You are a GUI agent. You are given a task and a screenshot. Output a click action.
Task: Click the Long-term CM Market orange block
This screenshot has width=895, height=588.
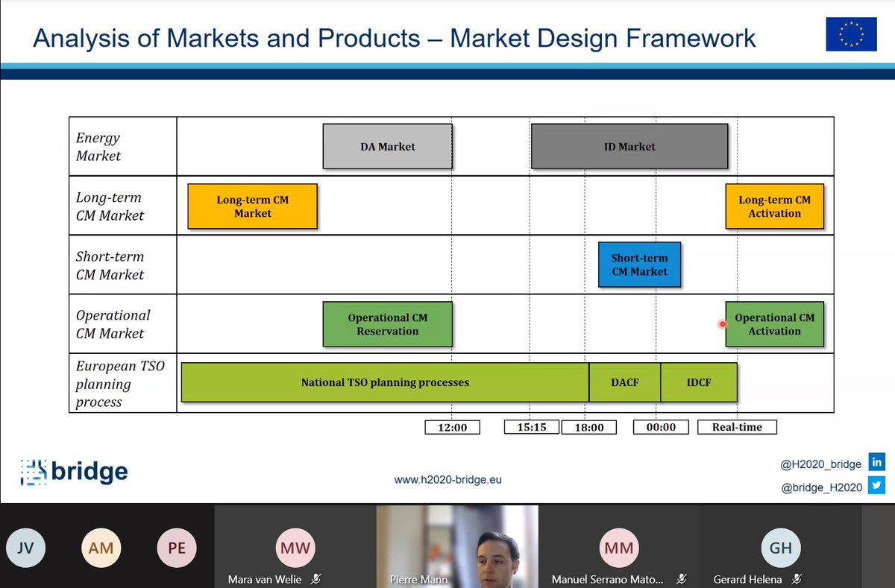click(252, 206)
